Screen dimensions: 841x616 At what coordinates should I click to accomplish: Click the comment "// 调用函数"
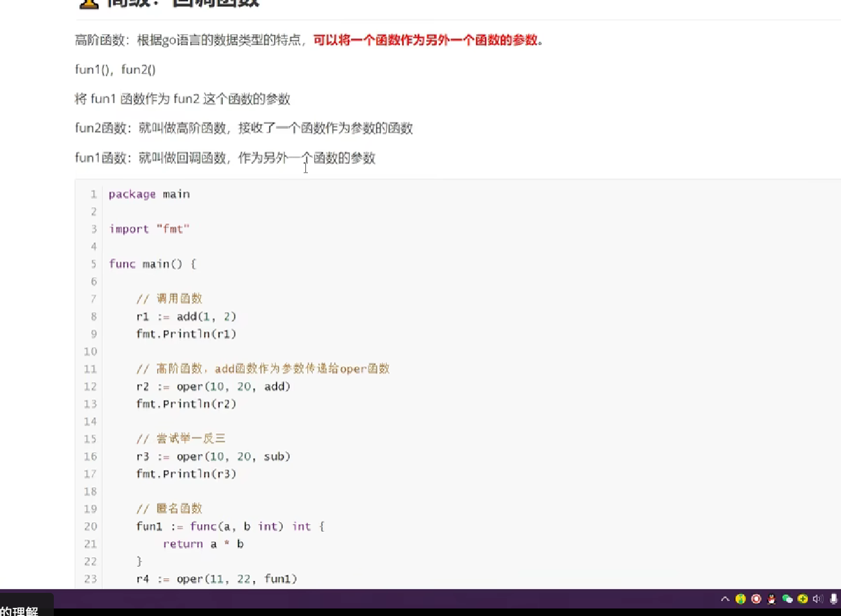[169, 299]
